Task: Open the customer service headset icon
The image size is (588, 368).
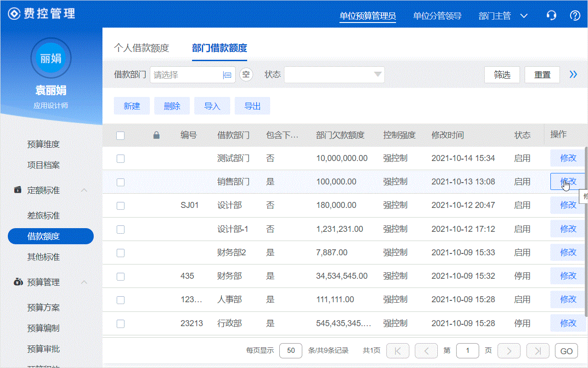Action: pos(551,16)
